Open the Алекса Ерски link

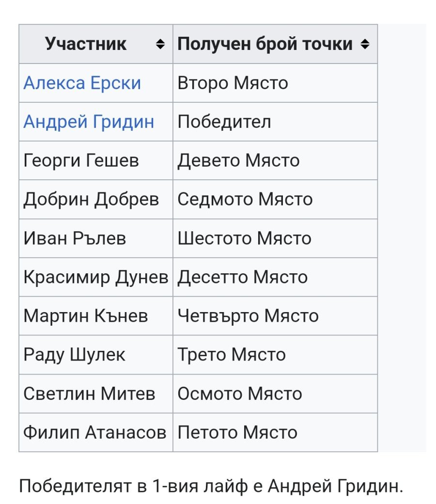pyautogui.click(x=82, y=83)
